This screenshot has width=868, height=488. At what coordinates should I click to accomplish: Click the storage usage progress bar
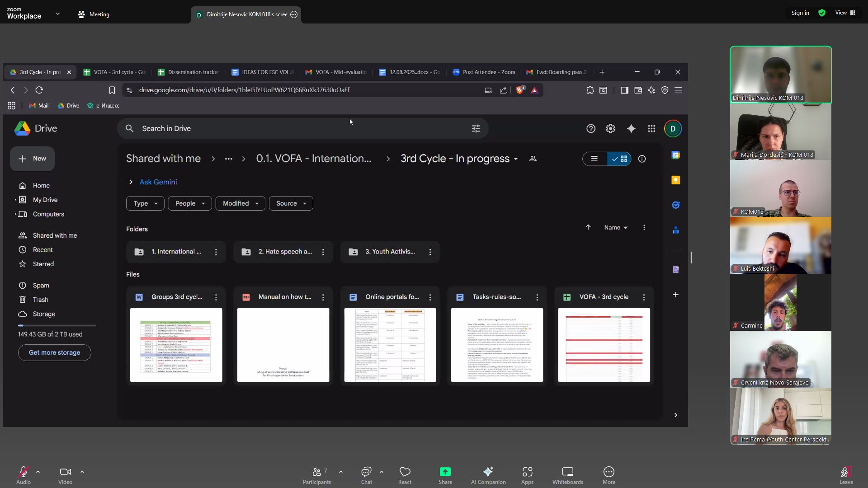tap(57, 325)
